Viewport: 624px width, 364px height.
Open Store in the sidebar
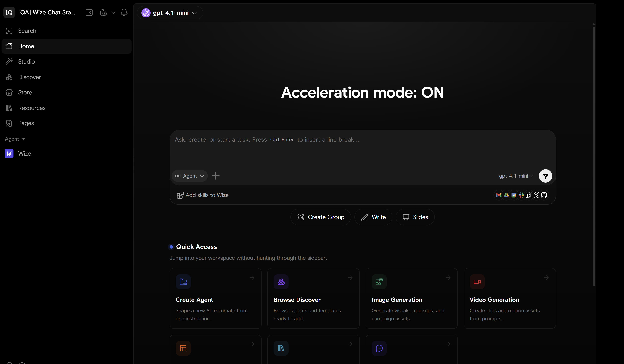[x=66, y=92]
